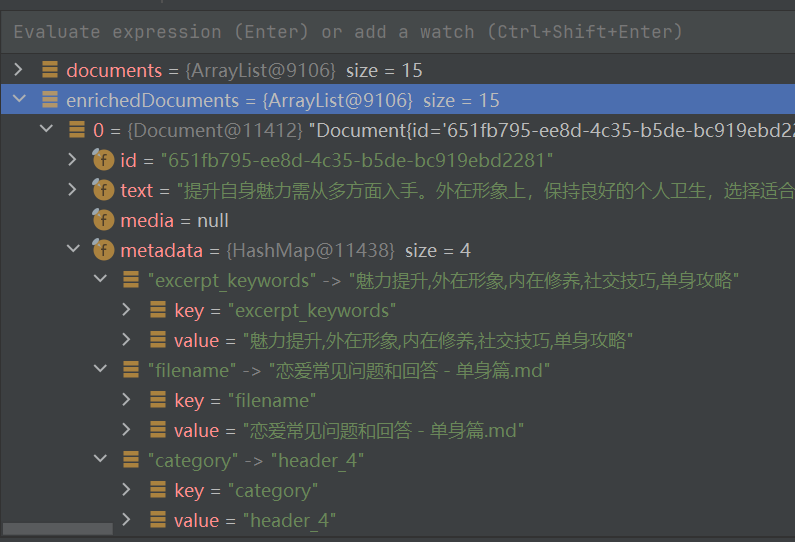Screen dimensions: 795x542
Task: Collapse the "filename" map entry
Action: pos(100,369)
